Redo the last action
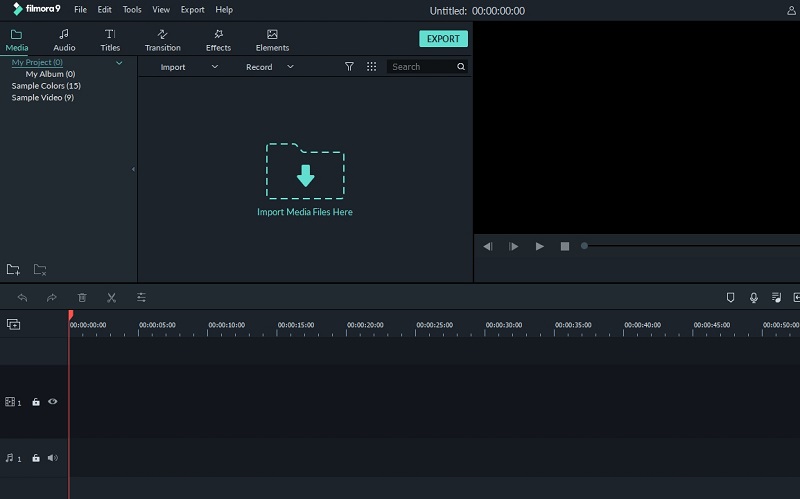 pos(52,297)
